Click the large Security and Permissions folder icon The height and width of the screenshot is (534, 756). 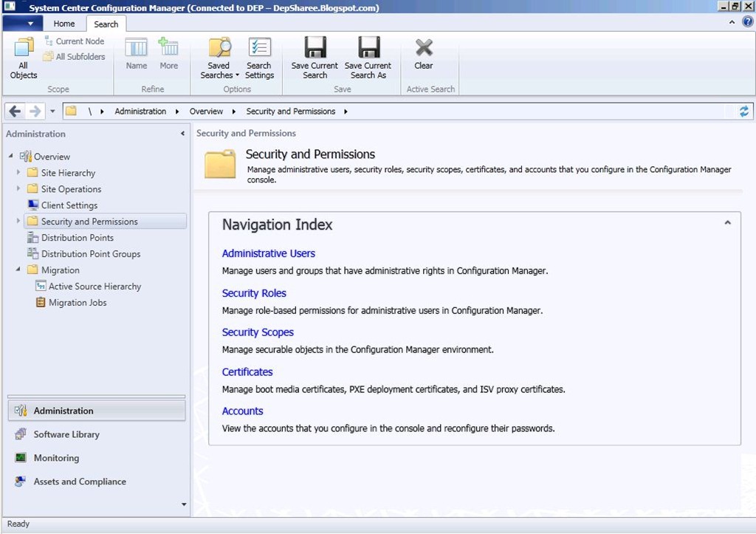point(220,164)
